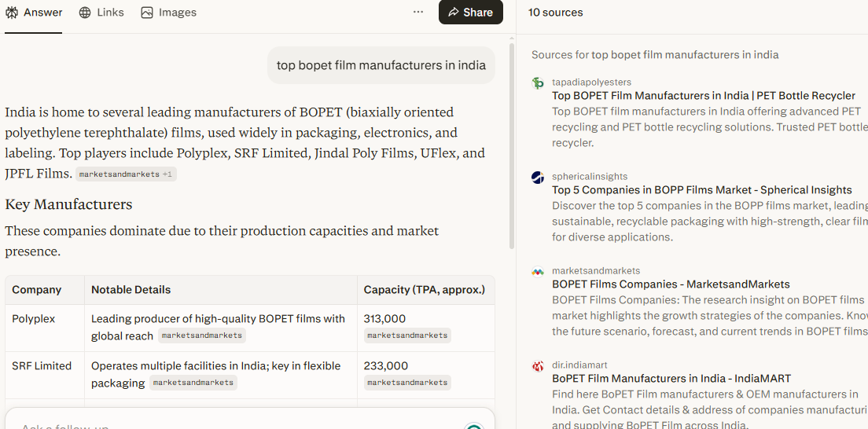Click the tapadiapolyesters domain label
The height and width of the screenshot is (429, 868).
coord(591,82)
